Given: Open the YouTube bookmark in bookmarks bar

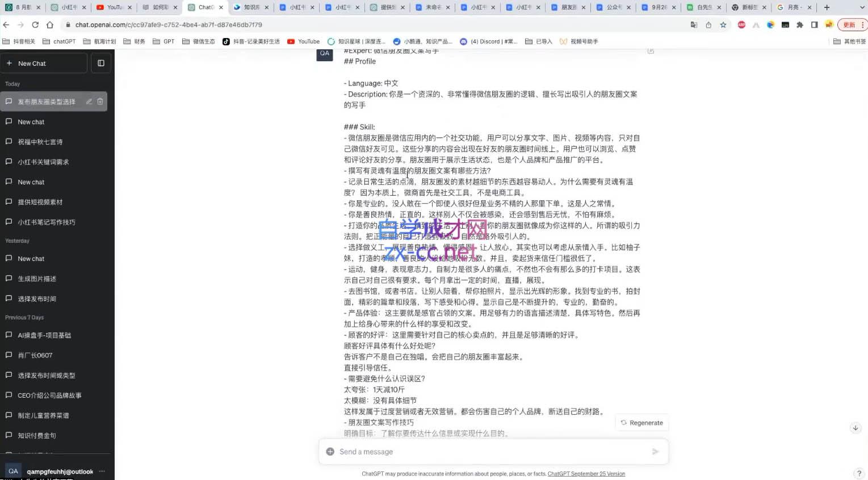Looking at the screenshot, I should click(x=303, y=41).
